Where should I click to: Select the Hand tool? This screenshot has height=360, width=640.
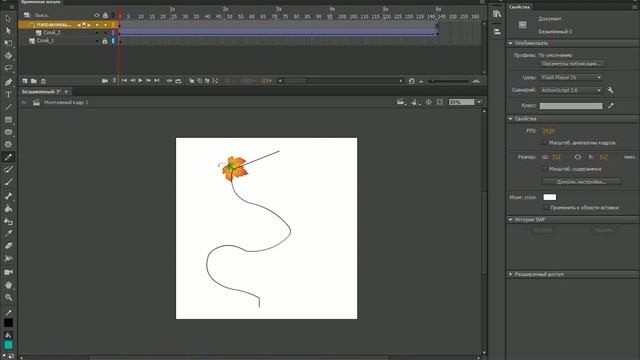coord(8,285)
